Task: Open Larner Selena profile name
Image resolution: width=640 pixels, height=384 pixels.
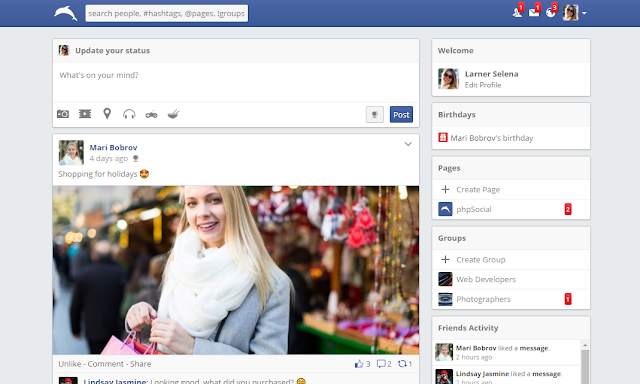Action: point(491,74)
